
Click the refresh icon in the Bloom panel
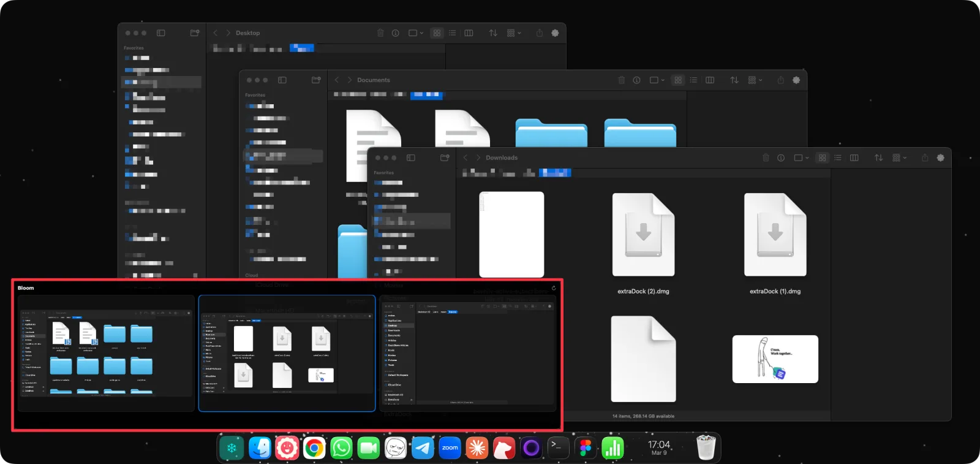point(554,288)
